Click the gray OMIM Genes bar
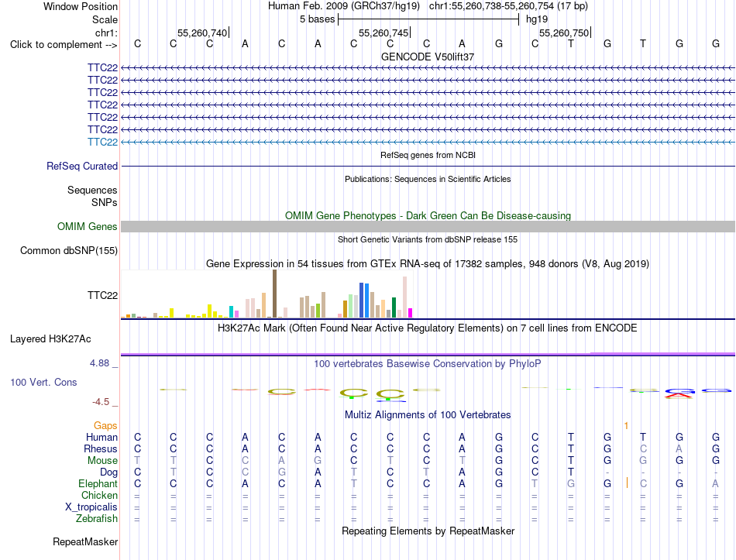The height and width of the screenshot is (560, 736). point(428,227)
